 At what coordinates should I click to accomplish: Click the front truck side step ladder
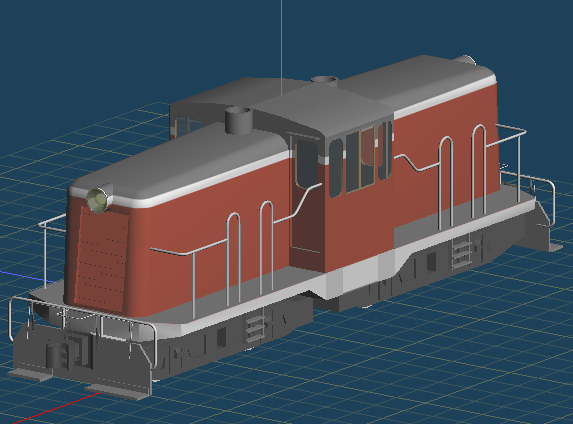(255, 328)
